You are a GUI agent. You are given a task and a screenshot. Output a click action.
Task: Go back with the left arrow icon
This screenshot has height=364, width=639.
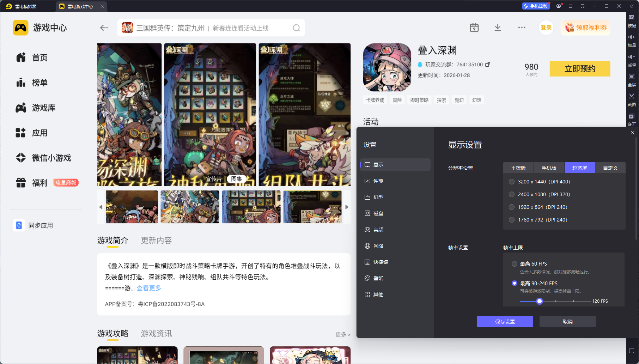[104, 28]
